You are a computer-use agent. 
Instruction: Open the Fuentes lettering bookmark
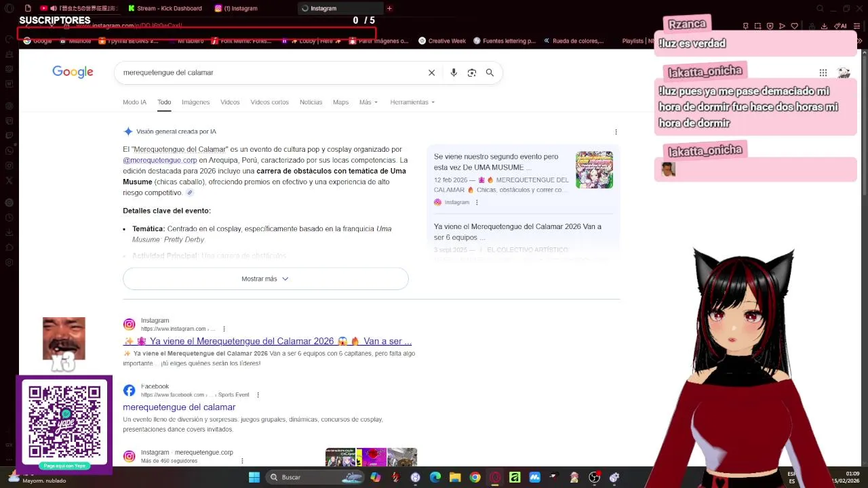click(x=504, y=41)
